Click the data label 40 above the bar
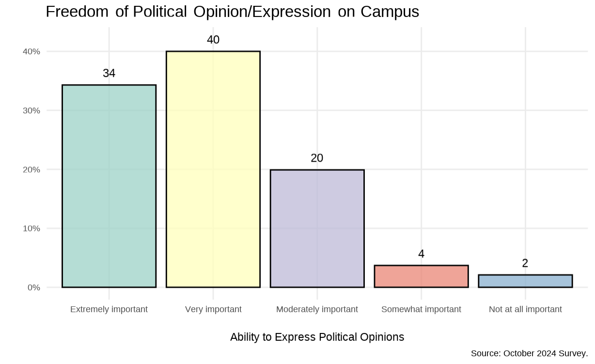595x364 pixels. click(x=213, y=40)
